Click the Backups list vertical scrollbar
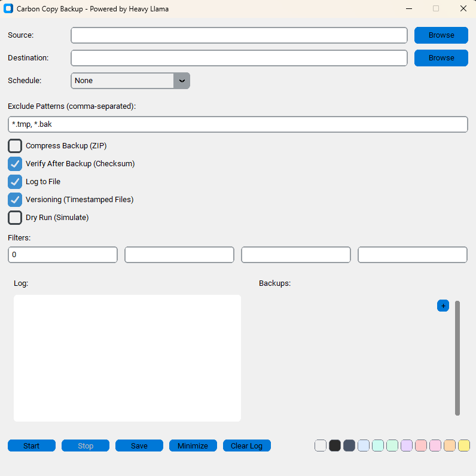Screen dimensions: 476x476 pyautogui.click(x=457, y=358)
